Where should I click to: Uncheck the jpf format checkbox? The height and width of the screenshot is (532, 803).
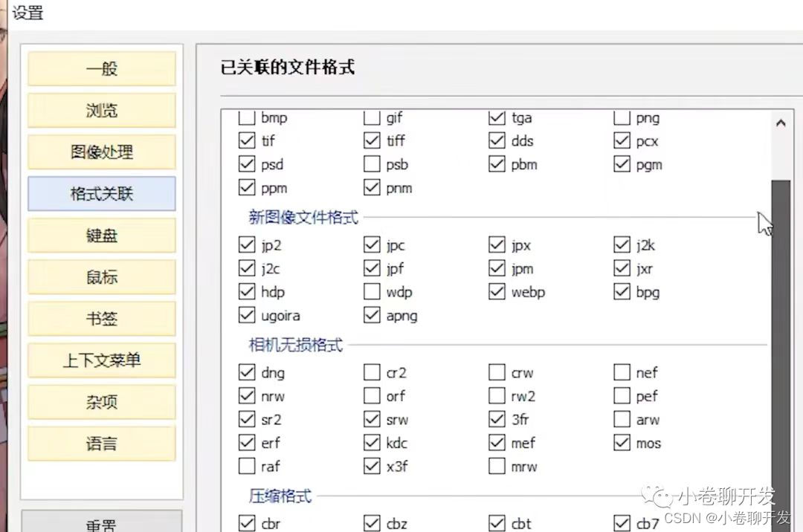coord(372,268)
